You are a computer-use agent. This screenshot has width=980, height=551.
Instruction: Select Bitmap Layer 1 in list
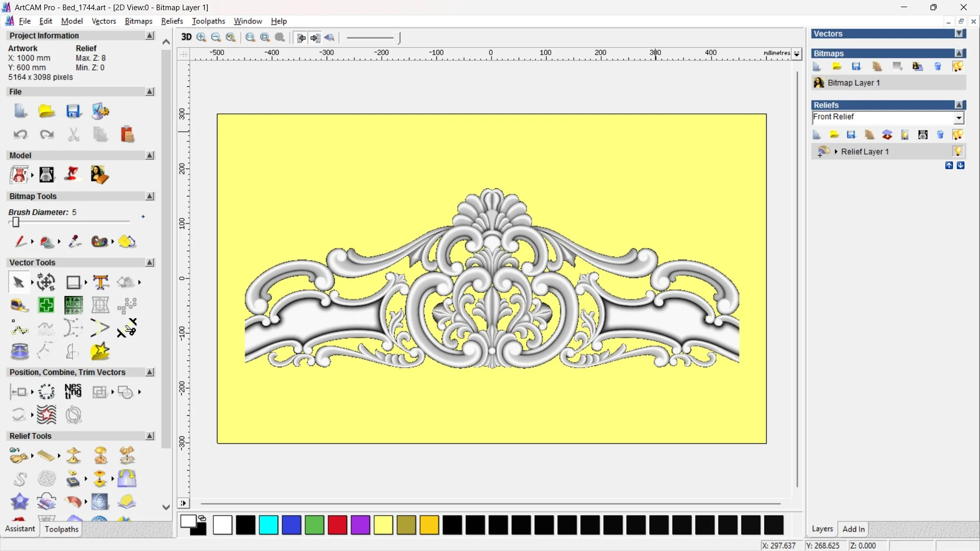(853, 83)
